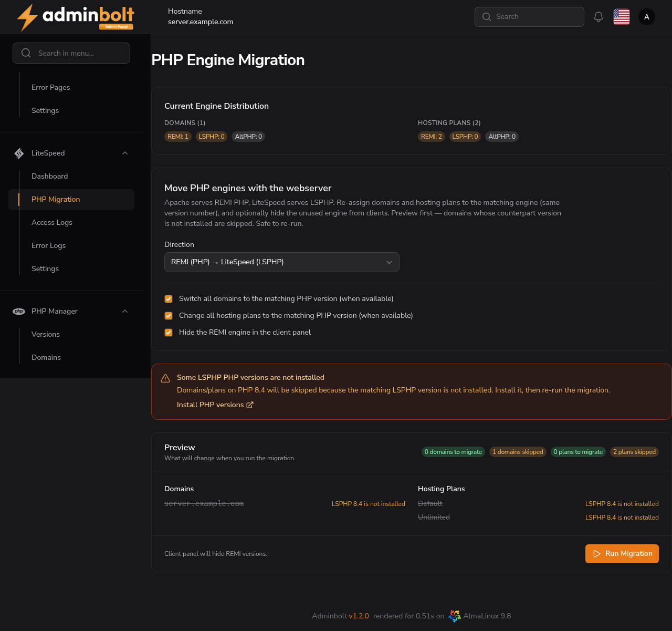Screen dimensions: 672x631
Task: Click the hostname server.example.com in header
Action: point(201,22)
